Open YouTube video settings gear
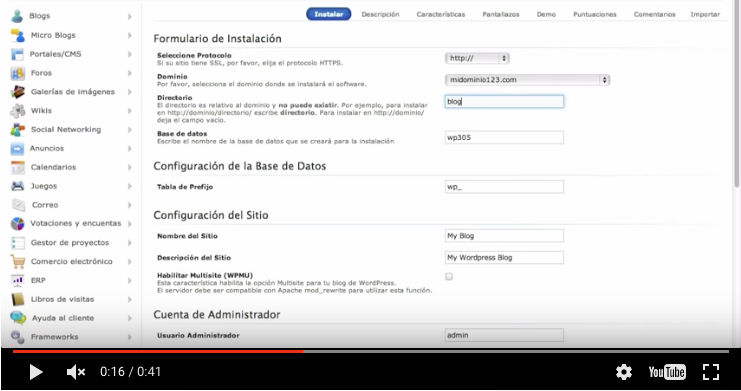 (624, 372)
